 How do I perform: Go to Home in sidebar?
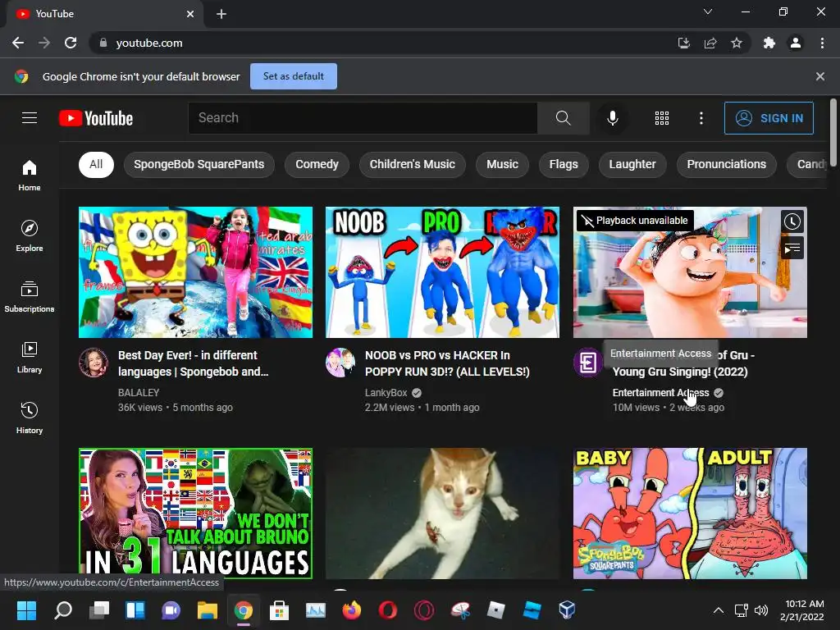click(30, 176)
